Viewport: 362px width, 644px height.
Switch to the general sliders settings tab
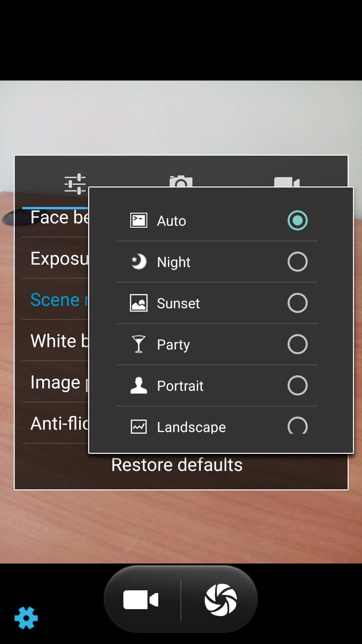coord(75,184)
